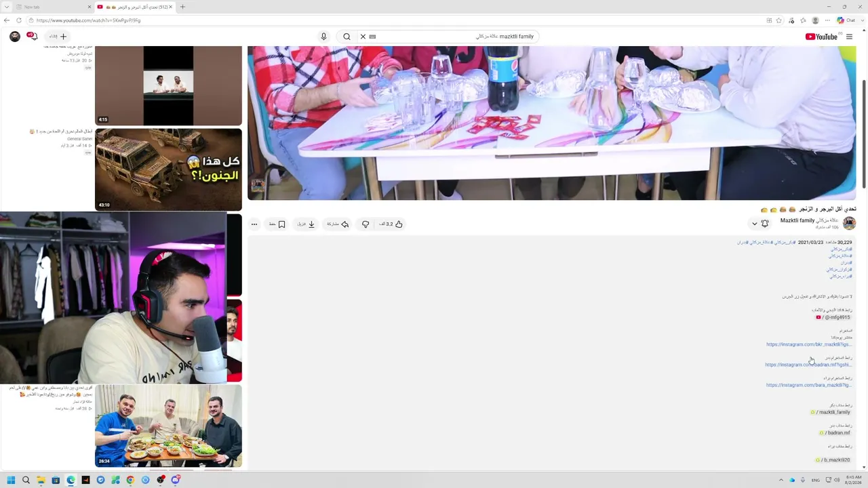The width and height of the screenshot is (868, 488).
Task: Open File Explorer from the taskbar
Action: click(x=41, y=480)
